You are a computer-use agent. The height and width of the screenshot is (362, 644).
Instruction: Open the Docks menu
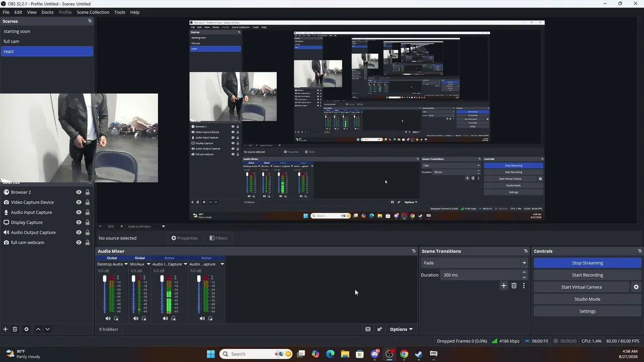click(x=47, y=12)
